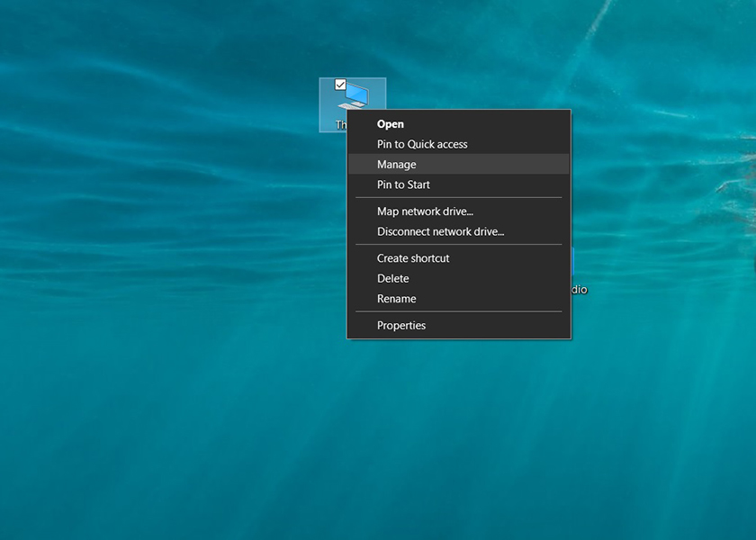756x540 pixels.
Task: Select Pin to Quick access
Action: point(422,144)
